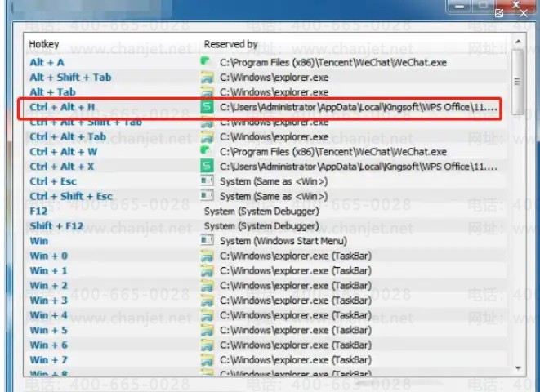
Task: Select the Ctrl + Esc hotkey
Action: click(x=53, y=181)
